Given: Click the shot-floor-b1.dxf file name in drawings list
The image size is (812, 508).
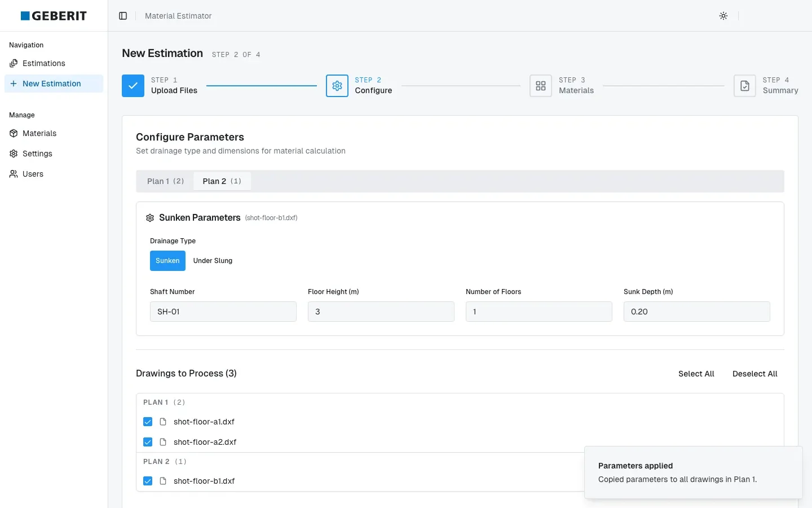Looking at the screenshot, I should point(204,481).
